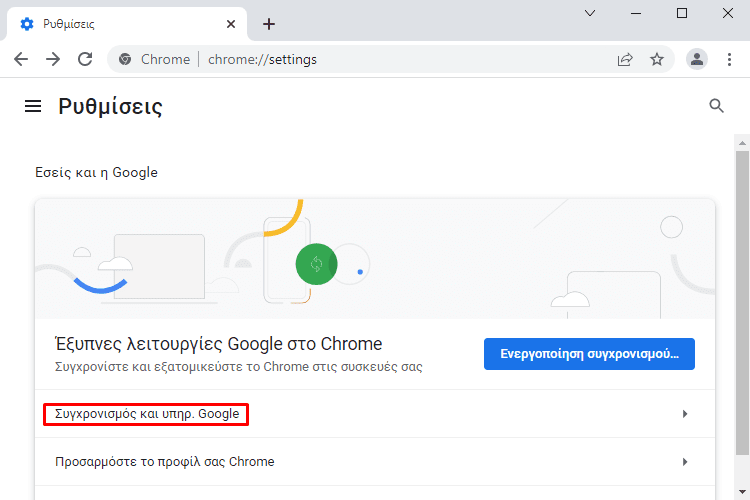Open a new tab with the plus button
The width and height of the screenshot is (750, 500).
[269, 24]
